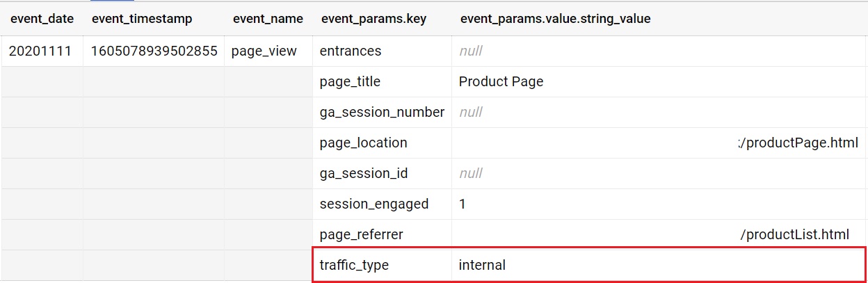This screenshot has width=868, height=283.
Task: Select the /productList.html referrer value
Action: [795, 234]
